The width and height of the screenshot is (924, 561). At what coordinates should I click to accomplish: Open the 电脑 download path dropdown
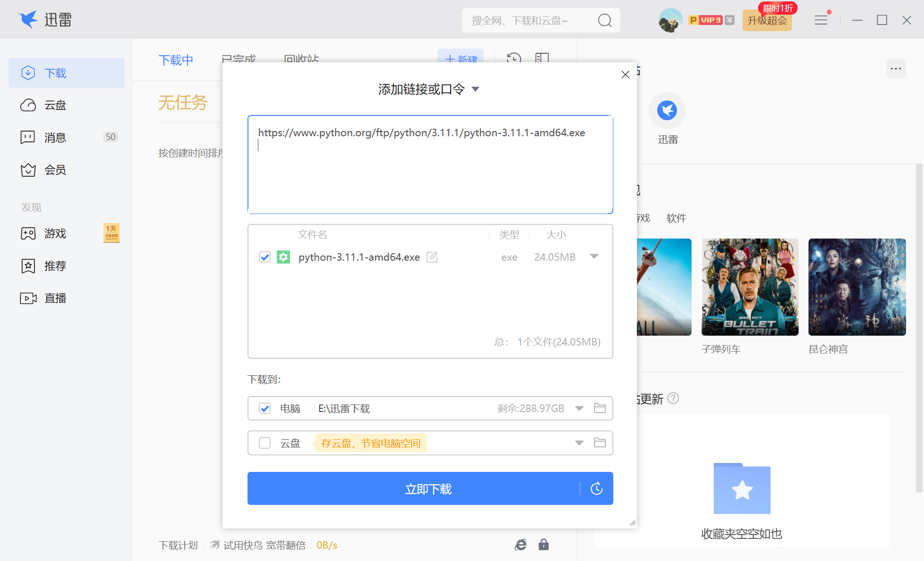click(579, 408)
